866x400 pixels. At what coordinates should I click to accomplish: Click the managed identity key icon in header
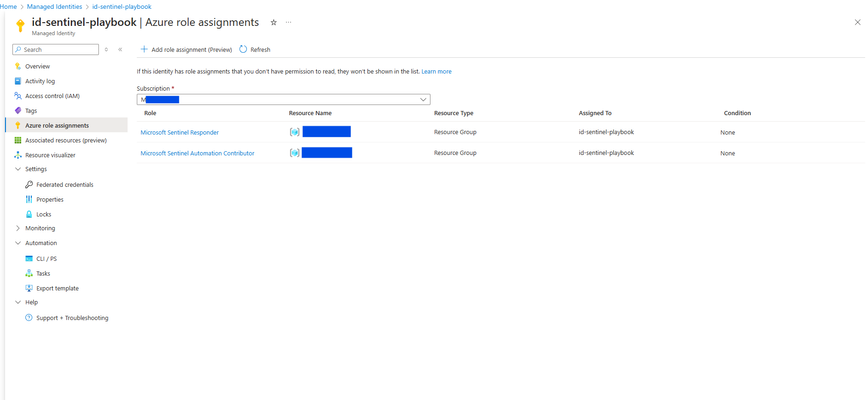click(x=20, y=26)
